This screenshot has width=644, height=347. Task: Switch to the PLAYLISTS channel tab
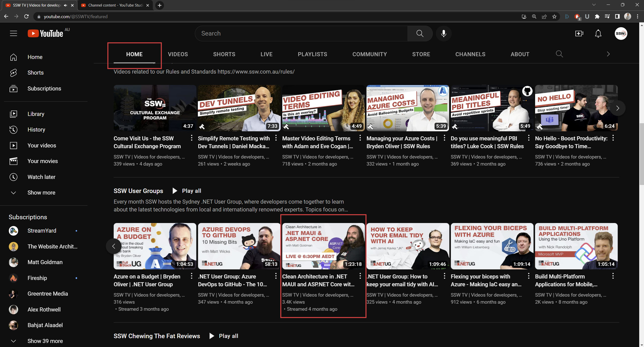point(312,54)
